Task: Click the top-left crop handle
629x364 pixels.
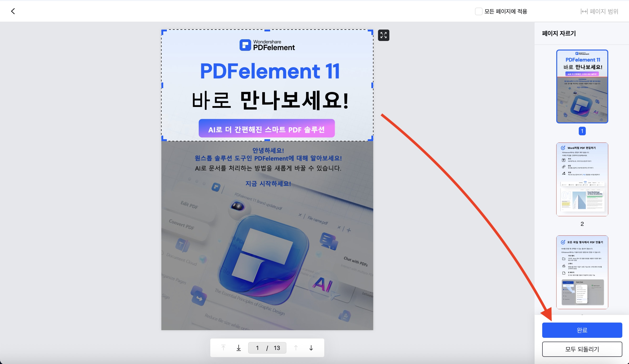Action: (x=164, y=31)
